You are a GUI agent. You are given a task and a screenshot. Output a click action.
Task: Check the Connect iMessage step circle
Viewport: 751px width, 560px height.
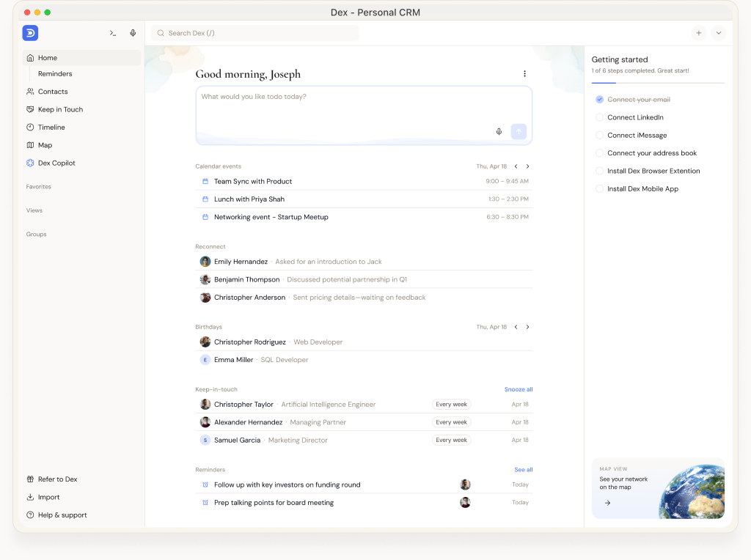click(599, 136)
